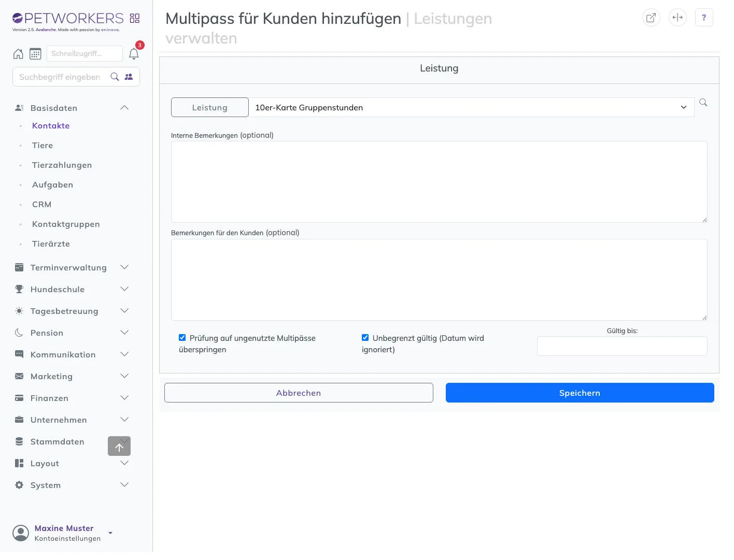Open Tierärzte menu item
Image resolution: width=734 pixels, height=560 pixels.
pos(51,244)
